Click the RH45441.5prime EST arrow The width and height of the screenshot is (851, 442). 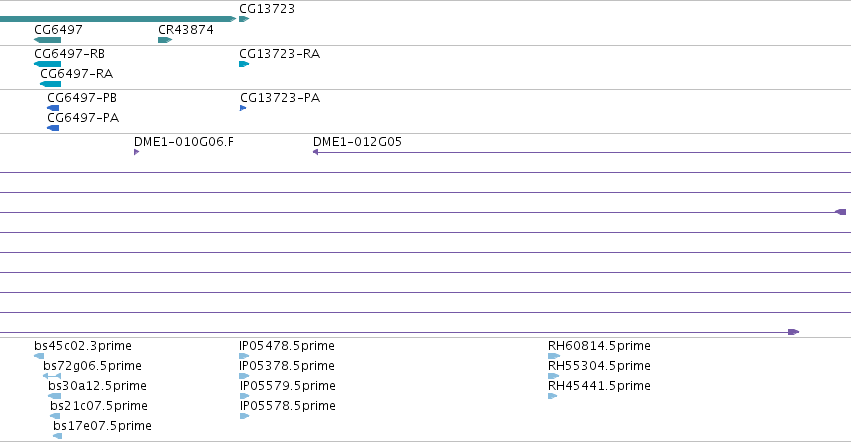tap(552, 396)
